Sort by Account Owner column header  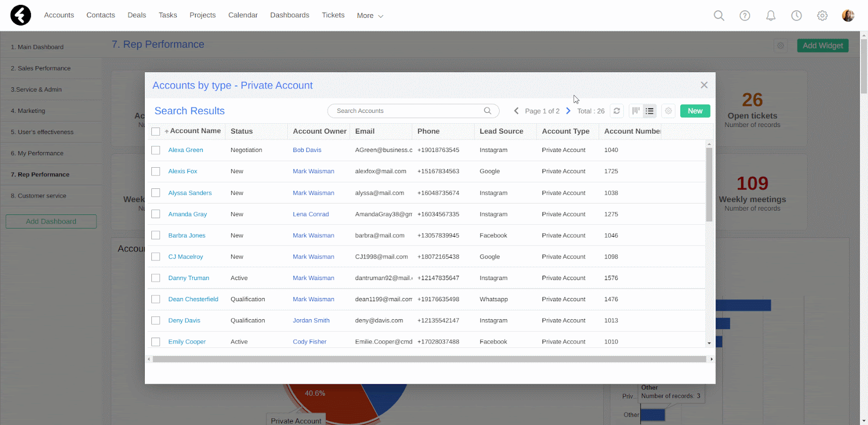tap(320, 131)
